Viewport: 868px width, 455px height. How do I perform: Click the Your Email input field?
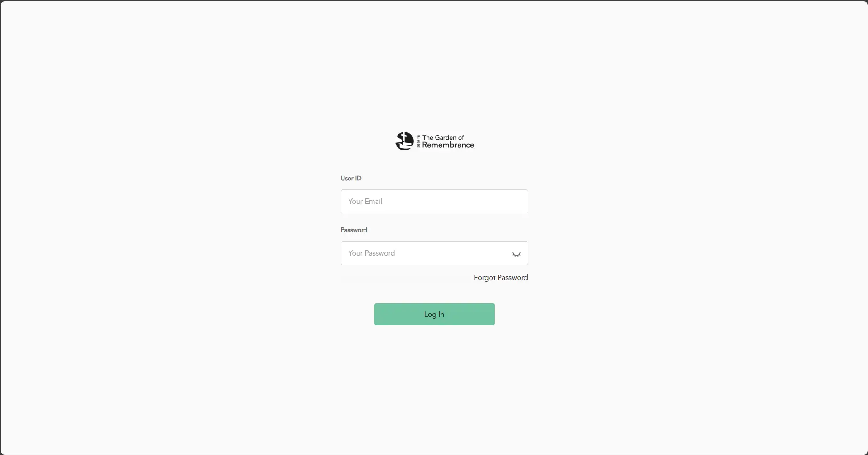(x=434, y=201)
